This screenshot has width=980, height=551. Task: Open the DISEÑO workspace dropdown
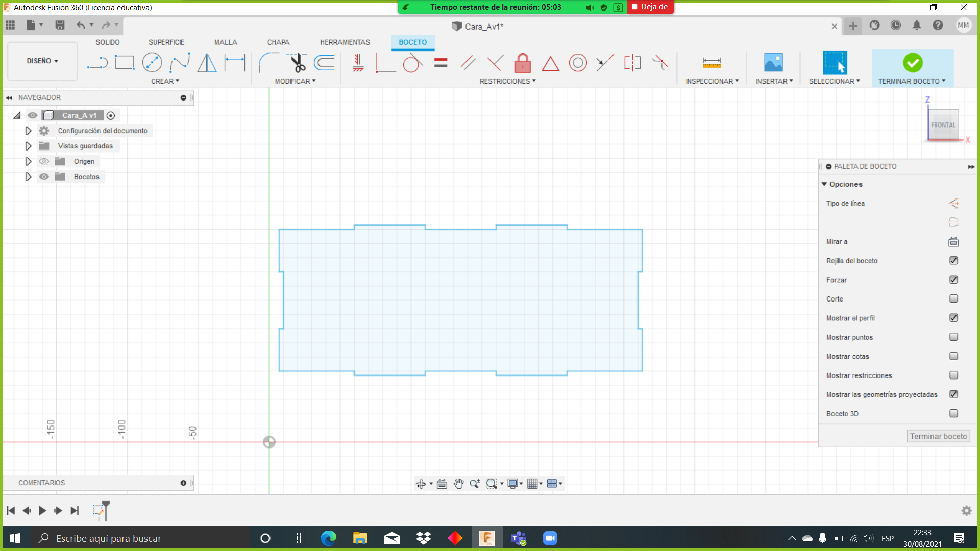pyautogui.click(x=42, y=61)
